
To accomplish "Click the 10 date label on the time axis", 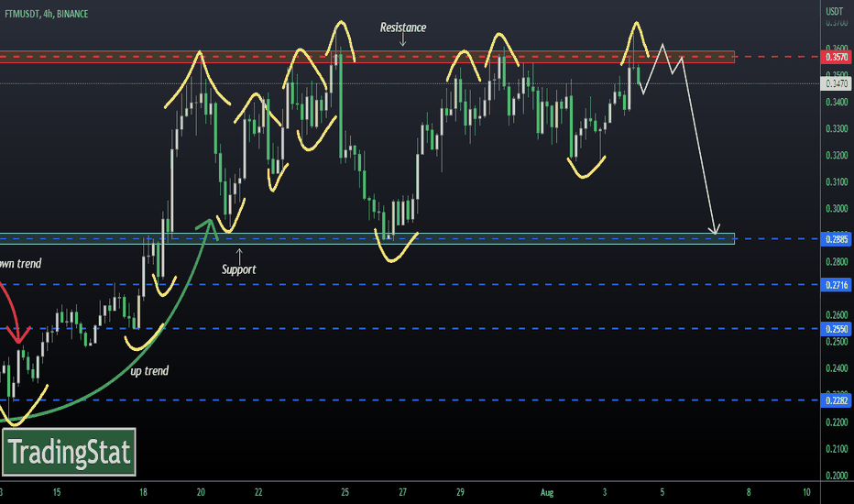I will pos(806,493).
